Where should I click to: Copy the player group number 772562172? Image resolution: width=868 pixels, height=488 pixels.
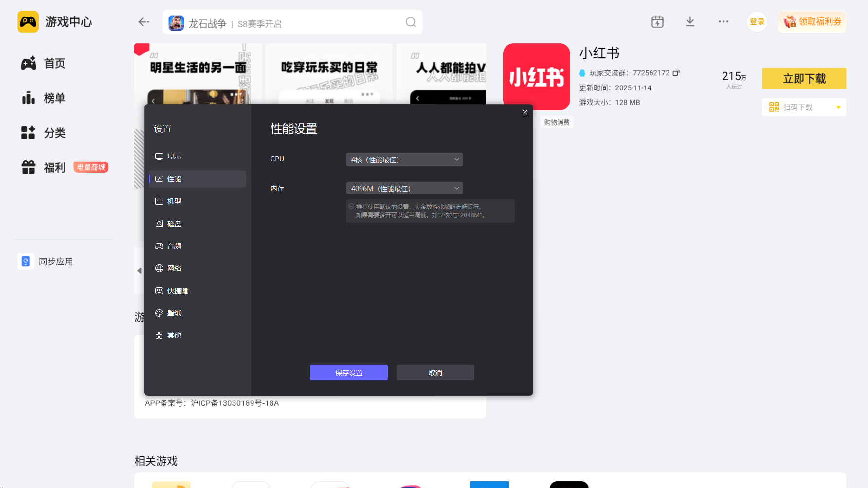pyautogui.click(x=676, y=73)
